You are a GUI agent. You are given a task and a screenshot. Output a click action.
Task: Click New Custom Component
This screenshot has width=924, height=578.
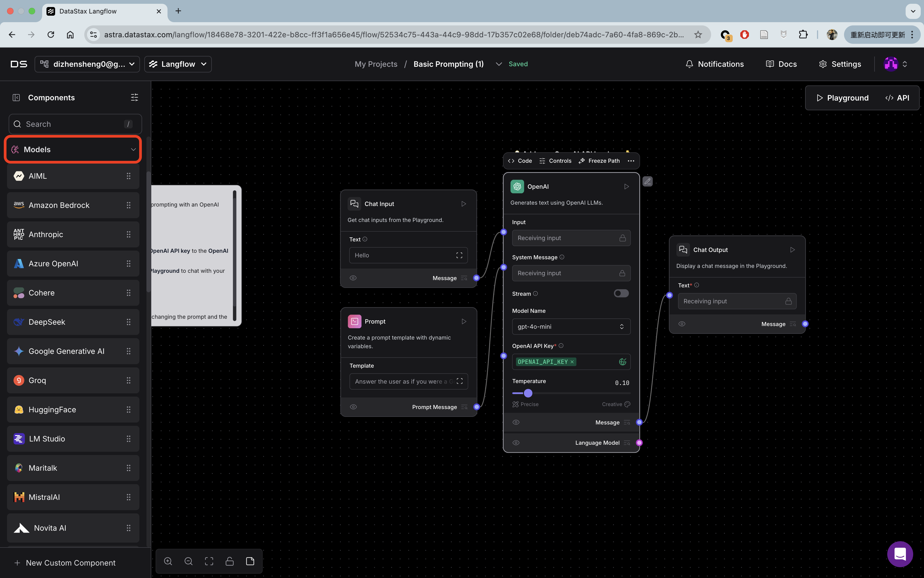click(65, 563)
